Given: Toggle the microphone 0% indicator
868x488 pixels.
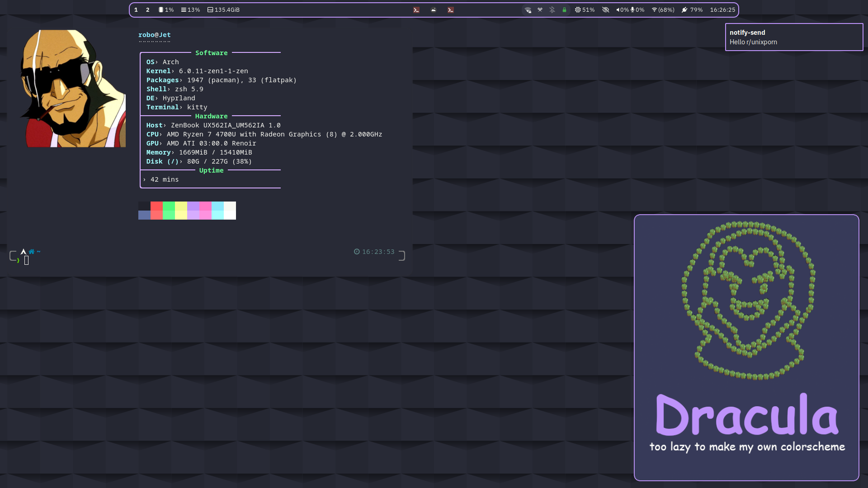Looking at the screenshot, I should [x=637, y=10].
